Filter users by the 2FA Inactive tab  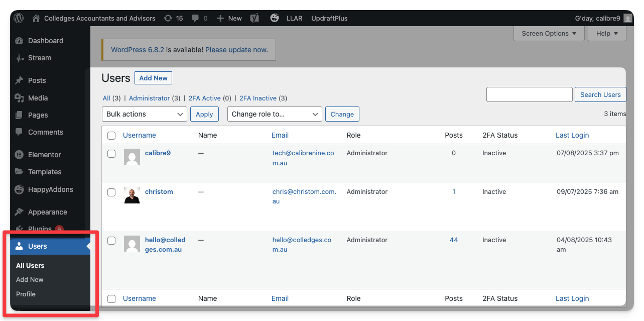coord(257,98)
